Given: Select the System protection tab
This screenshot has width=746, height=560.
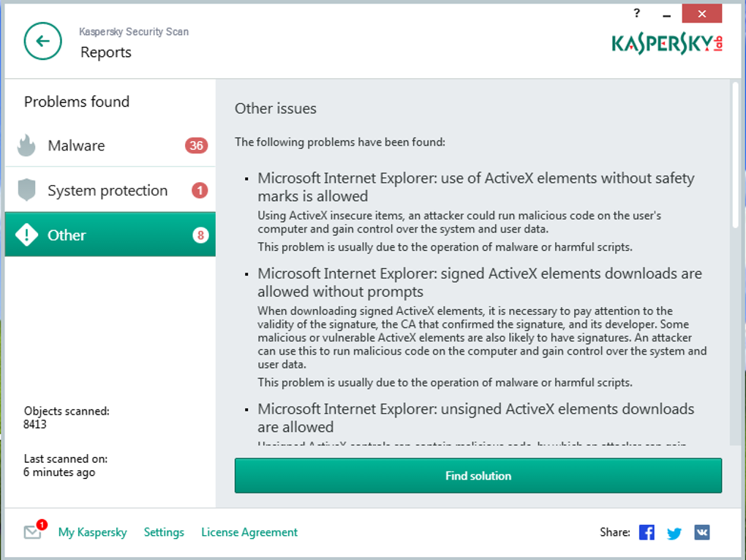Looking at the screenshot, I should 110,190.
